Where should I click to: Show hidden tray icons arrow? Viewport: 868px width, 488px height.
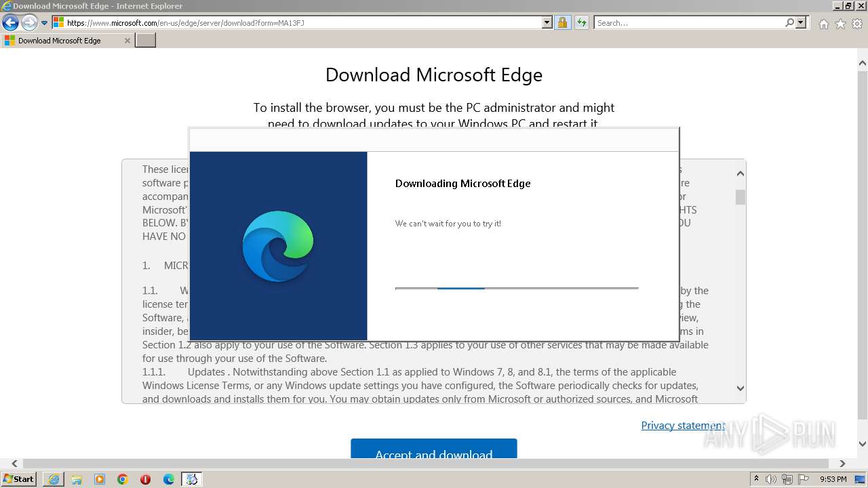[x=757, y=479]
